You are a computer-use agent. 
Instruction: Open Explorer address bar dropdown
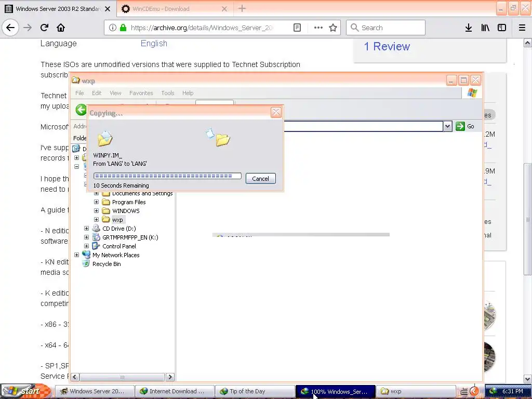tap(447, 126)
